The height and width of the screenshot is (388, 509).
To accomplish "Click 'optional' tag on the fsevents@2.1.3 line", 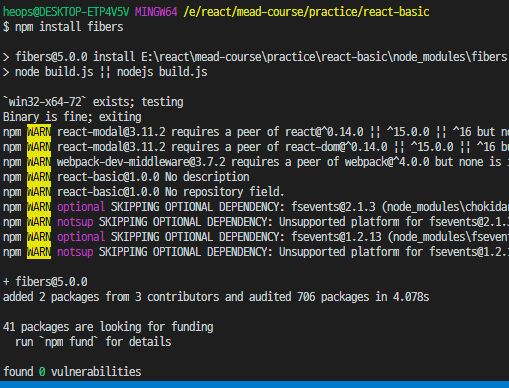I will (81, 207).
